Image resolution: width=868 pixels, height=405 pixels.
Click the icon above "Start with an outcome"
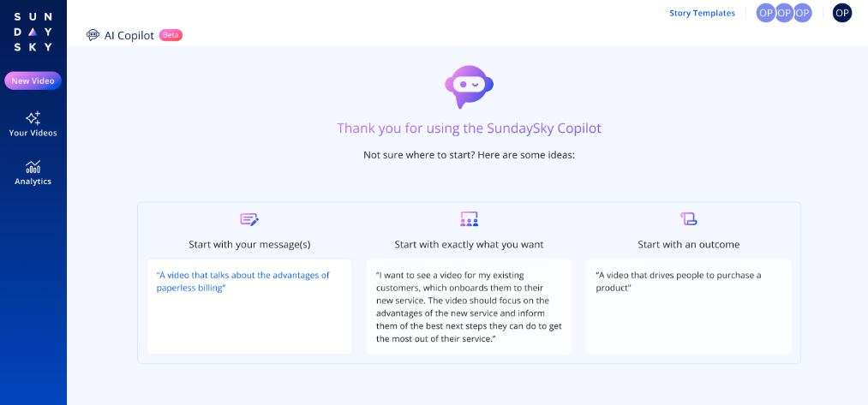[688, 219]
